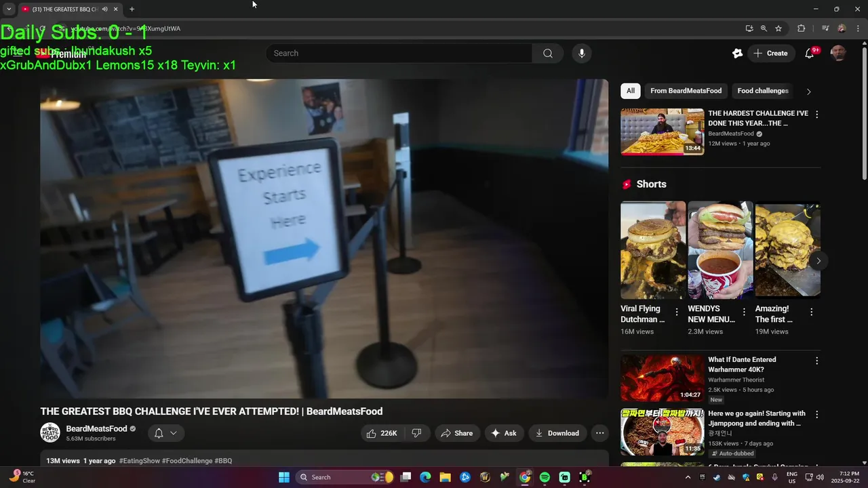Open the What If Dante video thumbnail
868x488 pixels.
pos(663,378)
